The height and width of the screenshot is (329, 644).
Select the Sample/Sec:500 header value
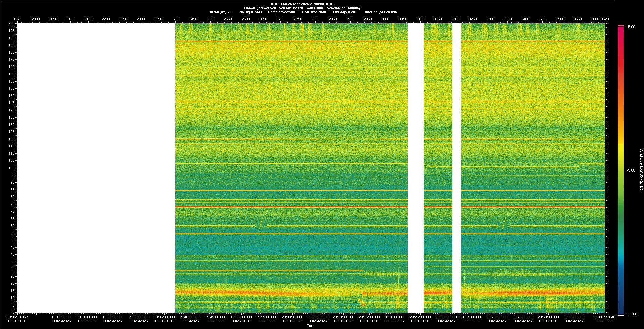point(281,12)
